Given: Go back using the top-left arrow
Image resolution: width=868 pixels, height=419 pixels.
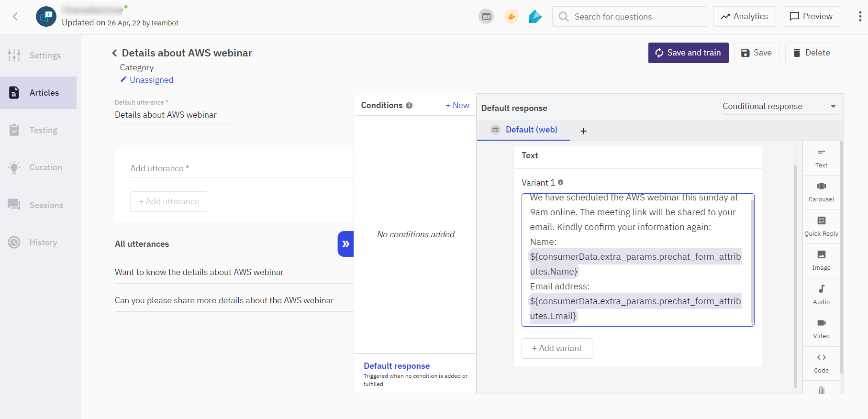Looking at the screenshot, I should [15, 17].
